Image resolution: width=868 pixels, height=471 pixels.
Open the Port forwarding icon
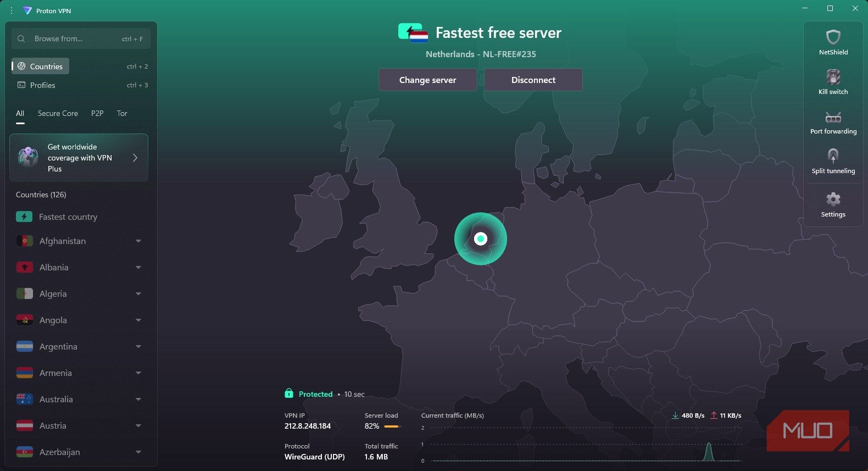coord(833,118)
